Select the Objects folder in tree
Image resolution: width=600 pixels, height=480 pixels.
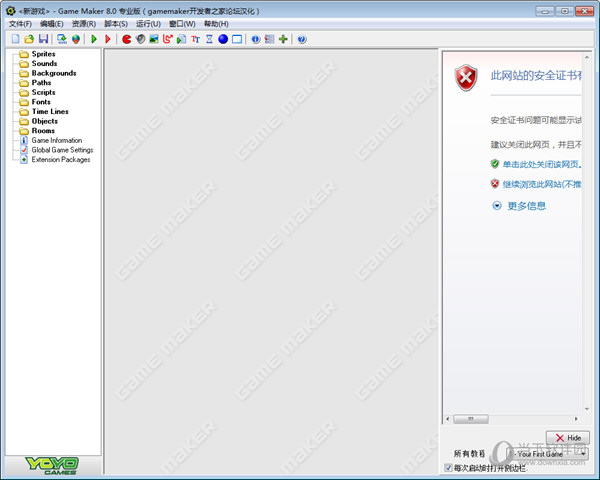[45, 121]
